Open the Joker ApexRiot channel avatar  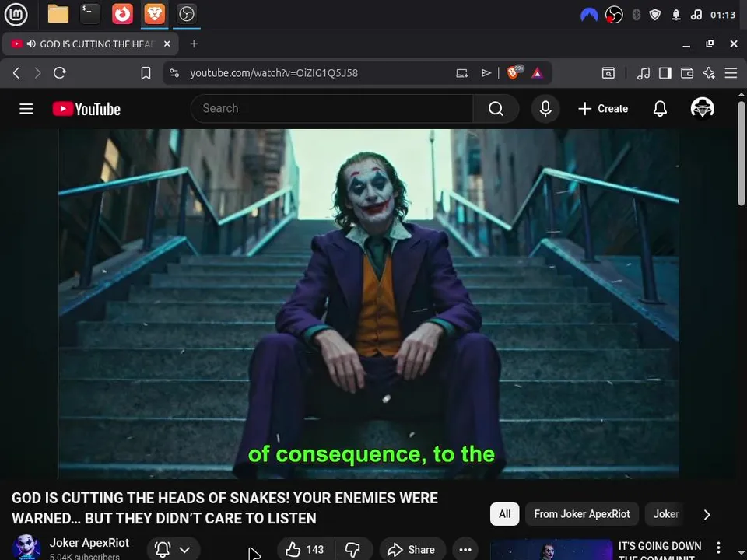pos(26,548)
